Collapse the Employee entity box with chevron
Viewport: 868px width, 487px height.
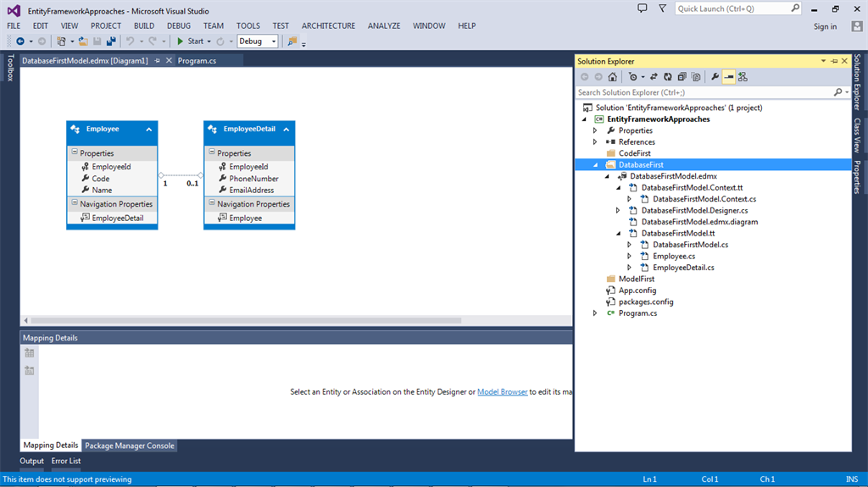149,130
